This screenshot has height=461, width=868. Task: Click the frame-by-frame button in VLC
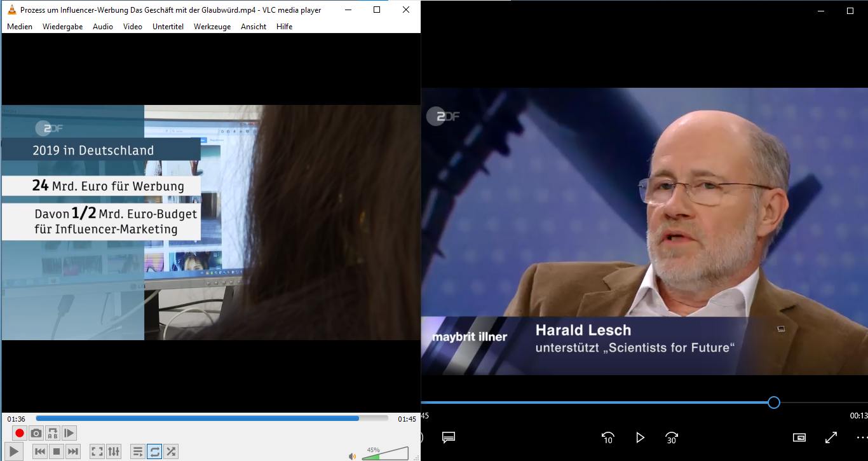click(x=69, y=433)
